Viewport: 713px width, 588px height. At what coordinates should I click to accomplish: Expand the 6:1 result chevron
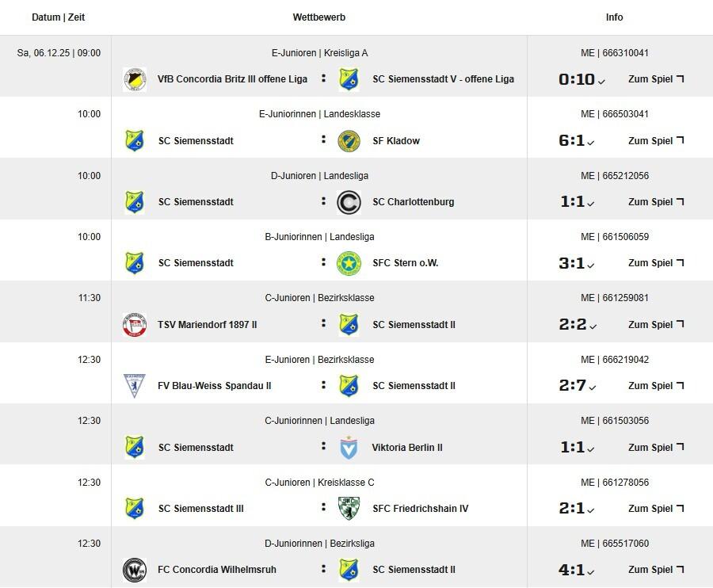(591, 143)
